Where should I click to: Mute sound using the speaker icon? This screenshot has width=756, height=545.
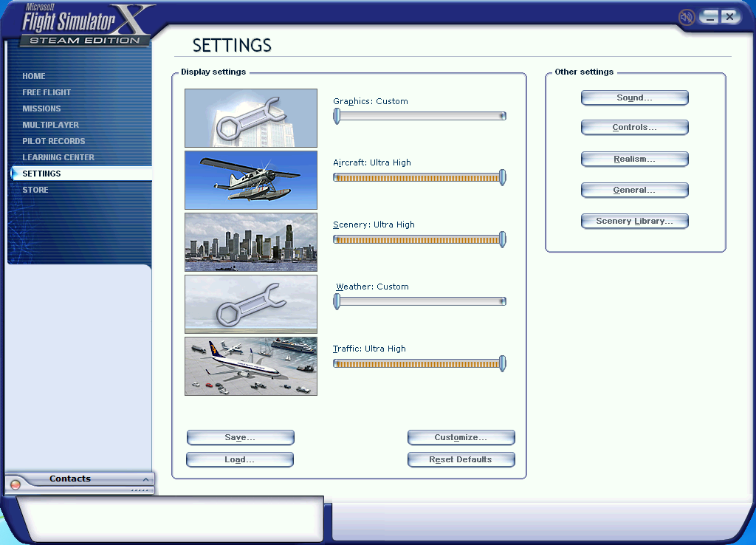point(685,16)
